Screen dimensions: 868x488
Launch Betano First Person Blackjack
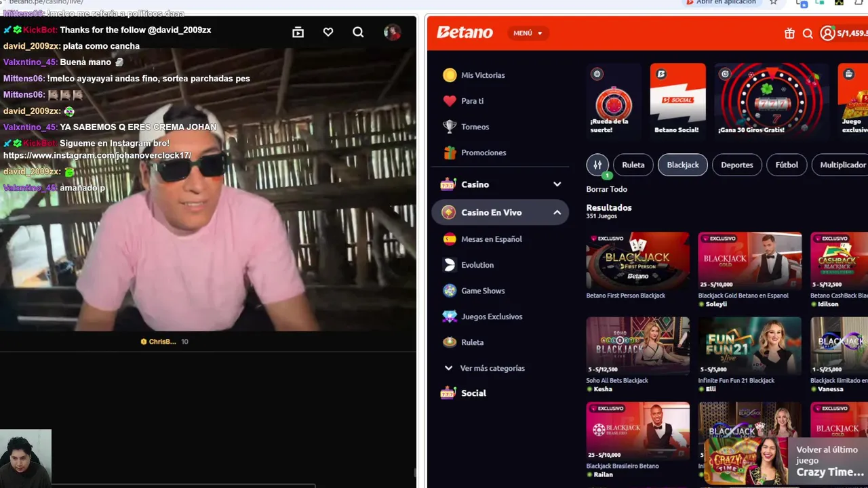638,261
